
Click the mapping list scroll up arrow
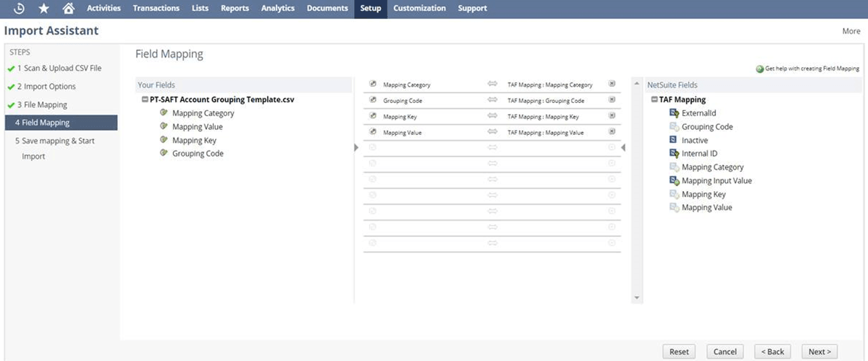pos(637,84)
